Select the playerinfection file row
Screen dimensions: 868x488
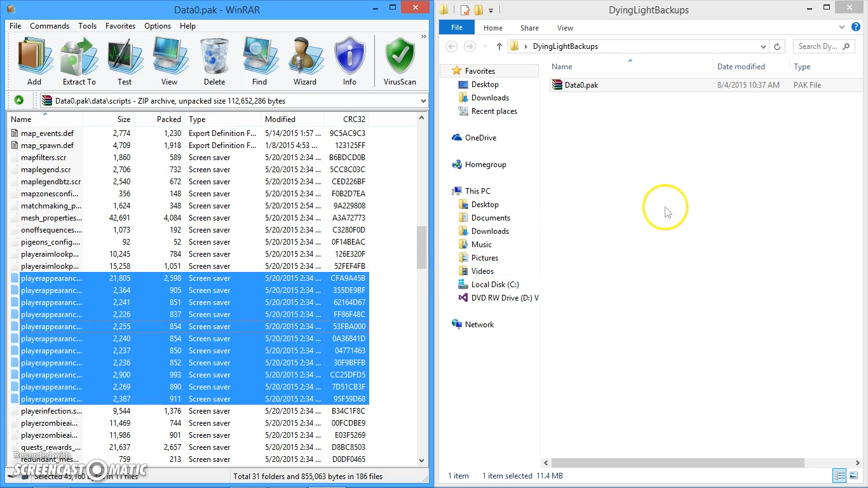(189, 411)
